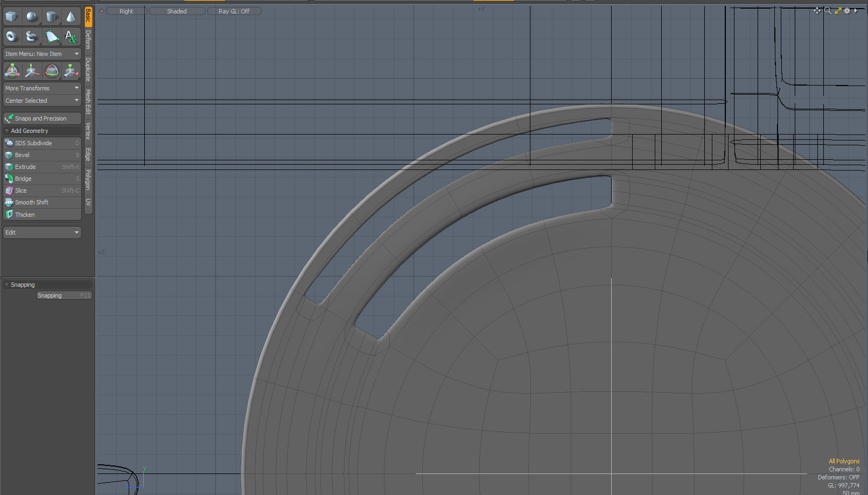Viewport: 868px width, 495px height.
Task: Switch to the Deform tab
Action: pyautogui.click(x=88, y=40)
